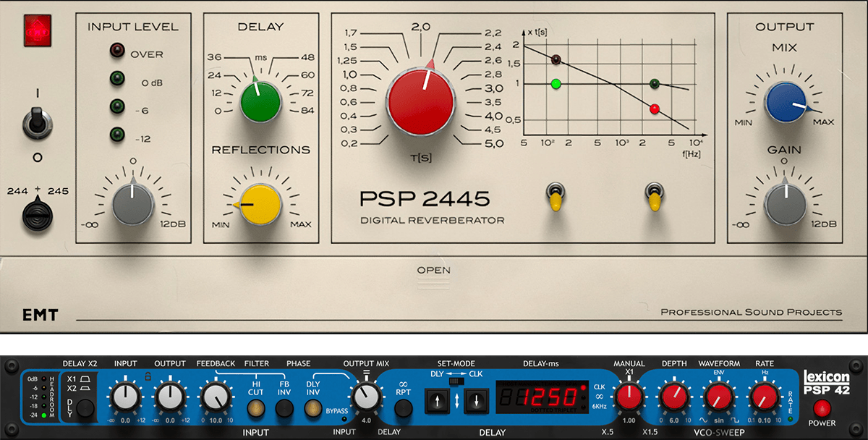Image resolution: width=868 pixels, height=440 pixels.
Task: Click the dark green graph point
Action: [655, 84]
